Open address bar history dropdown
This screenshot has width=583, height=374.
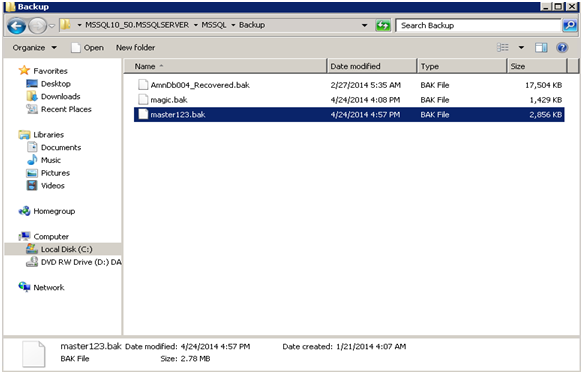coord(365,25)
